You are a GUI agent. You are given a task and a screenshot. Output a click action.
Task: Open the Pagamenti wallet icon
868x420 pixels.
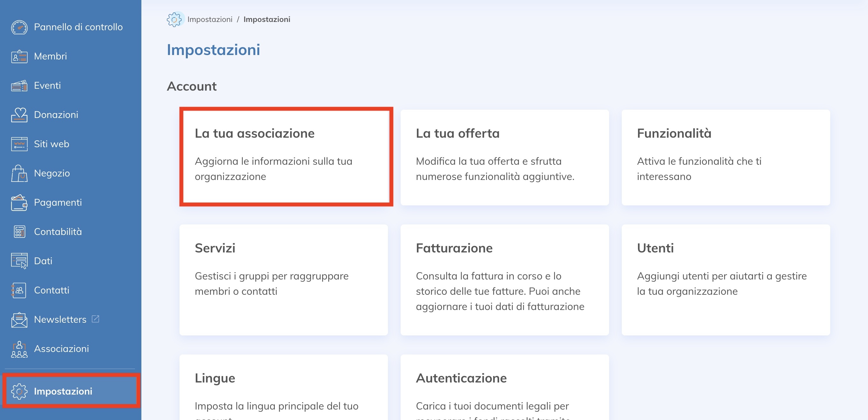(19, 203)
